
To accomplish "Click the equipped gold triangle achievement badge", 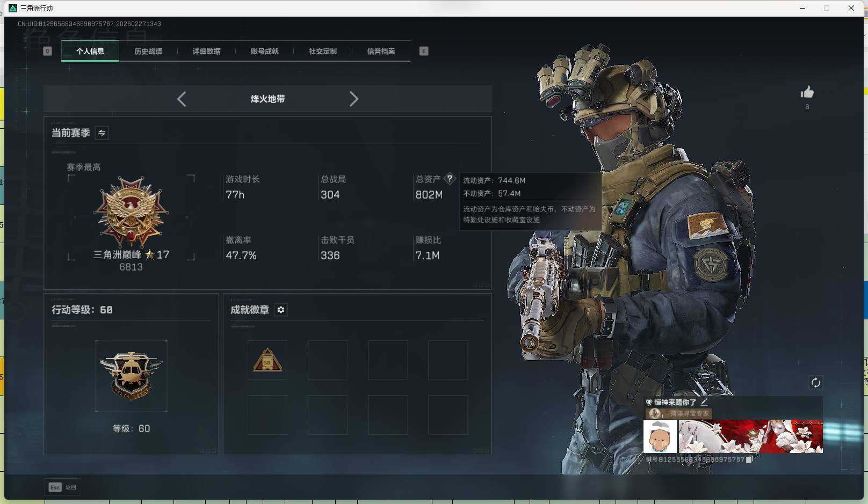I will coord(267,360).
